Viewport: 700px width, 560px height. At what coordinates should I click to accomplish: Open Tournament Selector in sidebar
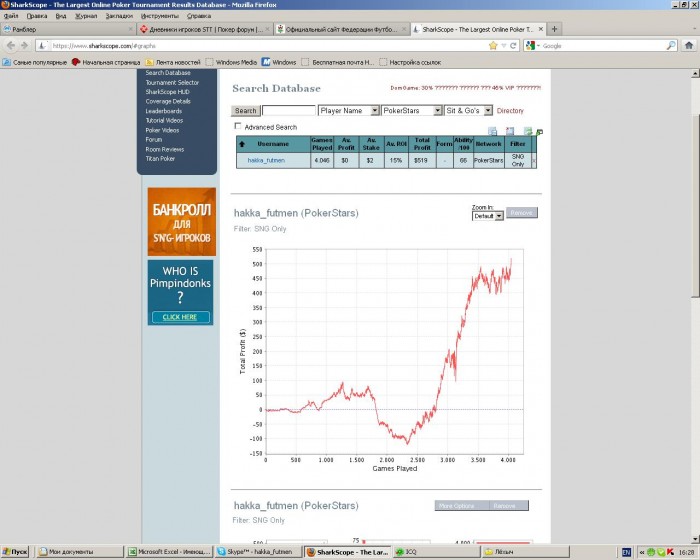point(172,83)
